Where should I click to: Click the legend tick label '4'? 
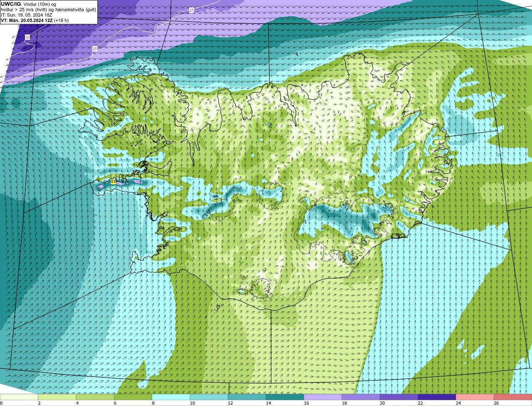[x=77, y=403]
